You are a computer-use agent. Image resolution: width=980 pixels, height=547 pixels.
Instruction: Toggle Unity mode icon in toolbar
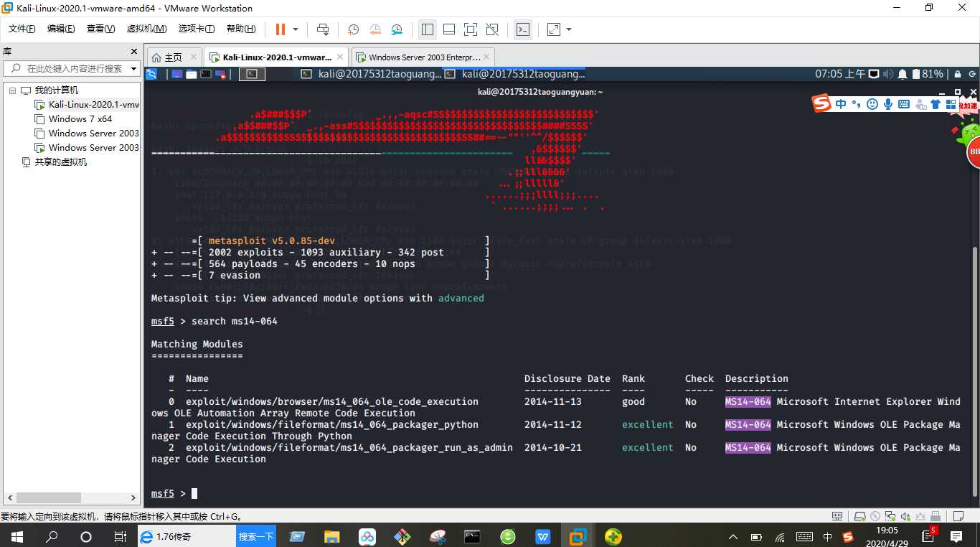[492, 29]
